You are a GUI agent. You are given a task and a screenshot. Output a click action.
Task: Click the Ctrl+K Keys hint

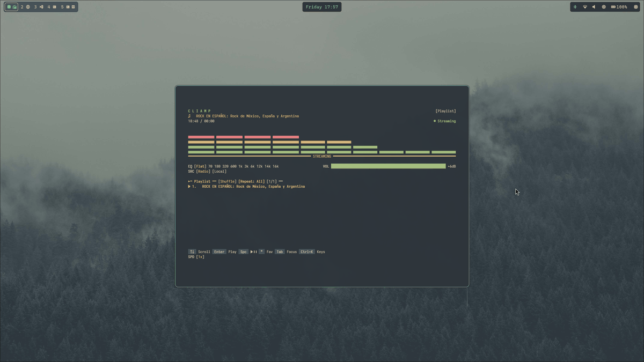pos(306,252)
